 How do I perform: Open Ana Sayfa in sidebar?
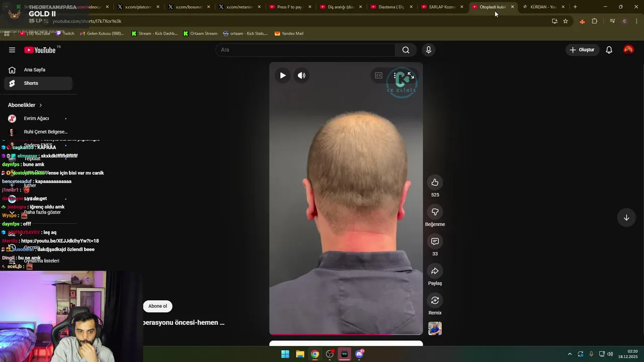pos(38,70)
